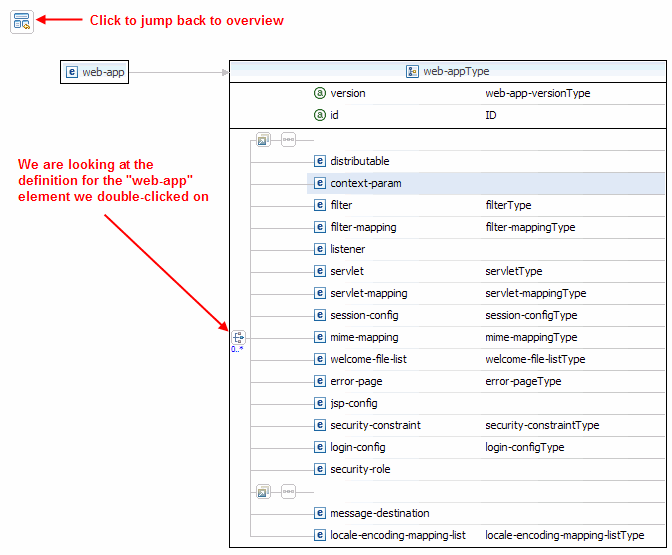Click the element icon for distributable
This screenshot has width=672, height=555.
click(x=320, y=161)
